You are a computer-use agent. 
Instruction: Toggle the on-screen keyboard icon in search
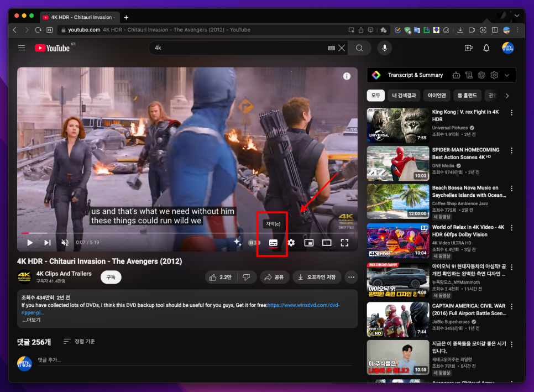pos(331,48)
